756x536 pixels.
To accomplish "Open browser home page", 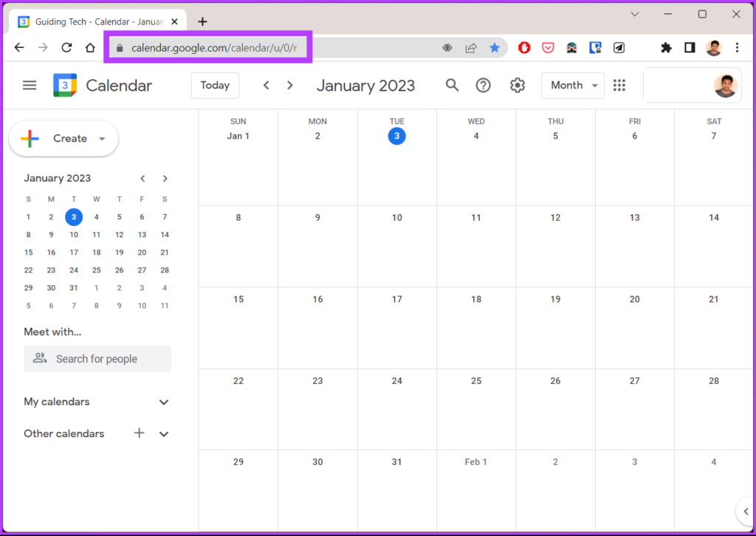I will tap(90, 47).
